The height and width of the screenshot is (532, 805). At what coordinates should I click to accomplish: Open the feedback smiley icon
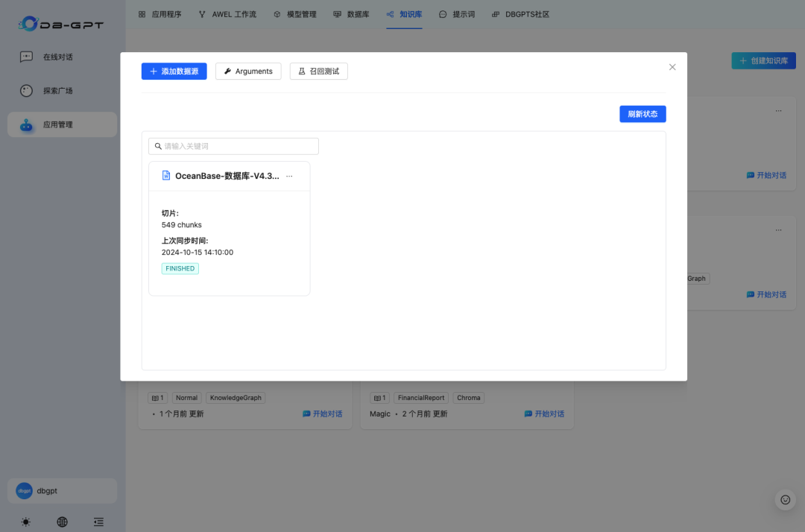(x=784, y=500)
